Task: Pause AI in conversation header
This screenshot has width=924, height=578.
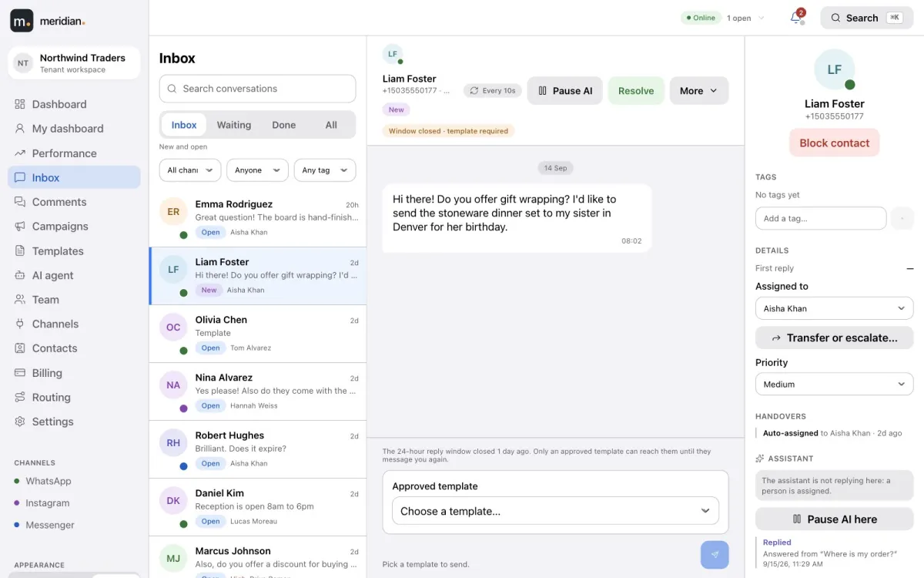Action: (x=565, y=91)
